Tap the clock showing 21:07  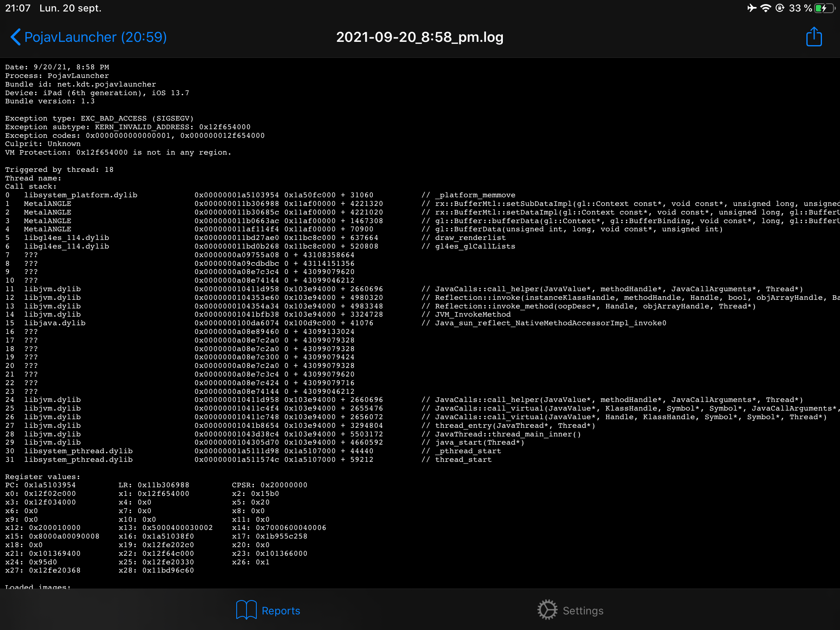click(x=17, y=7)
